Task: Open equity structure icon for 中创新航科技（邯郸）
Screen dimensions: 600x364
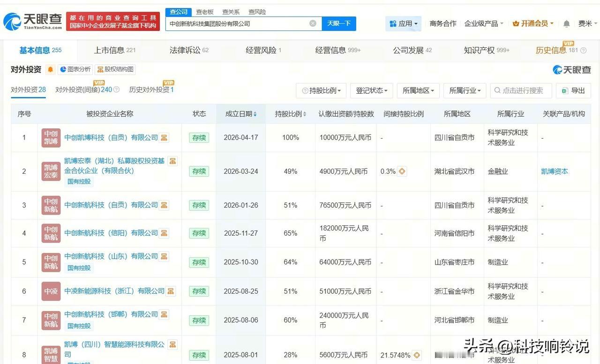Action: tap(164, 314)
